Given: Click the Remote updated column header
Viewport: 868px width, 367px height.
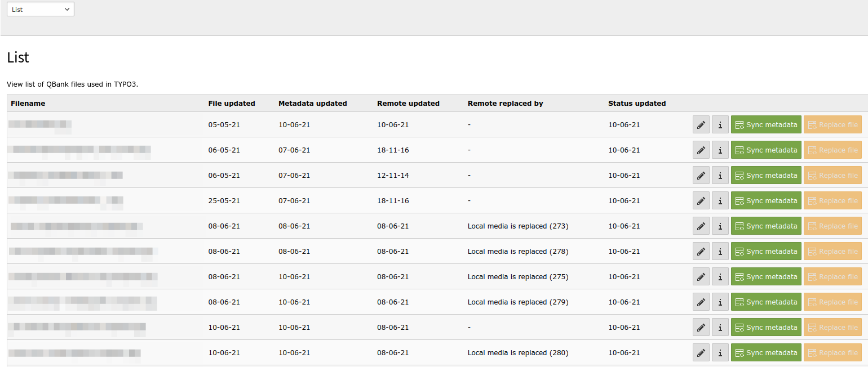Looking at the screenshot, I should click(408, 104).
